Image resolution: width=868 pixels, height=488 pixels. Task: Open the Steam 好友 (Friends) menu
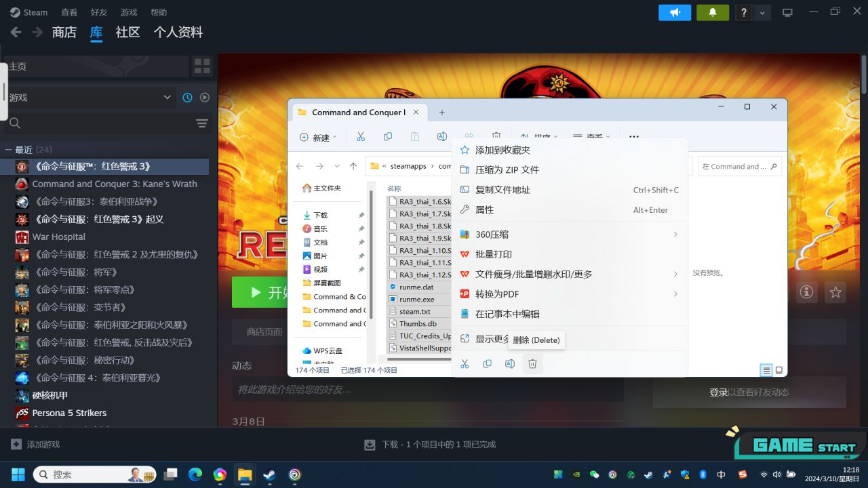(x=99, y=12)
